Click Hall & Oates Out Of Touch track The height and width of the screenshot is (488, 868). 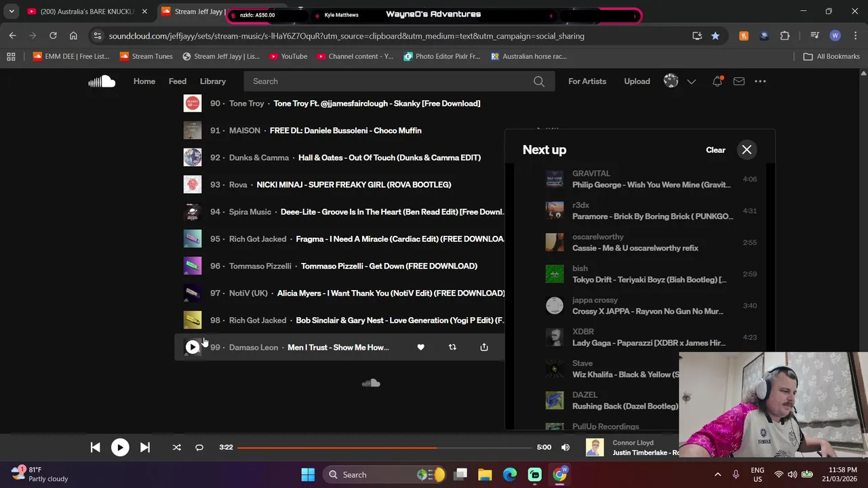[389, 157]
